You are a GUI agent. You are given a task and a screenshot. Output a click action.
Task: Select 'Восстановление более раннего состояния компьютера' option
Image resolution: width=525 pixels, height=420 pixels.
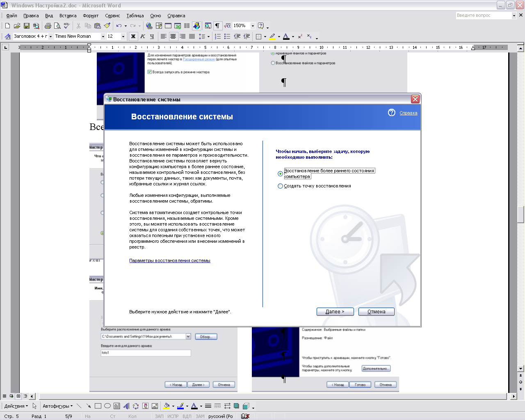pos(326,173)
